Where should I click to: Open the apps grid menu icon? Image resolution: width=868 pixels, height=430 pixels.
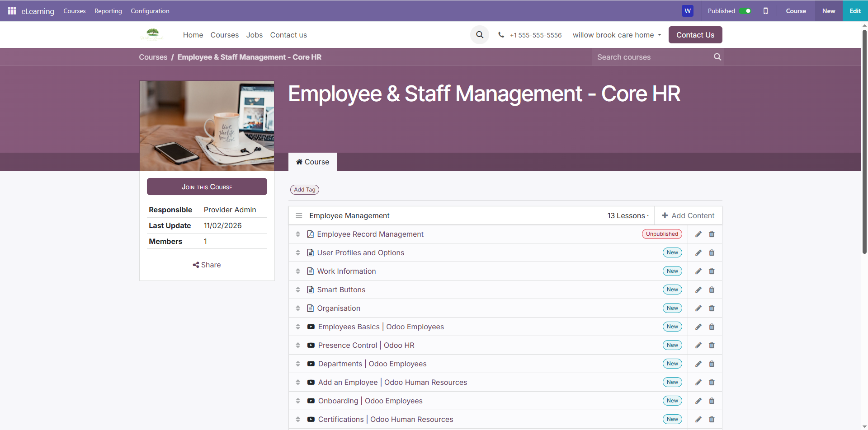point(12,11)
